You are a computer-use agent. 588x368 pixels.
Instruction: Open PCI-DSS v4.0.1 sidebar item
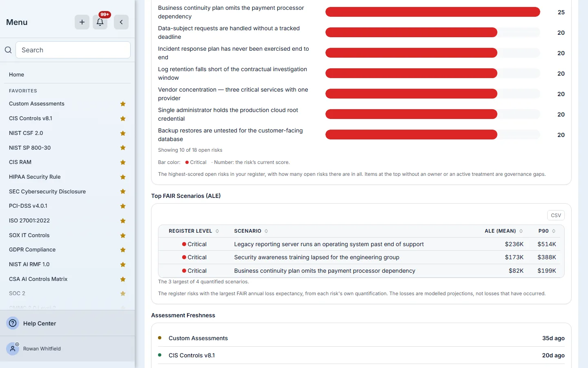click(28, 206)
